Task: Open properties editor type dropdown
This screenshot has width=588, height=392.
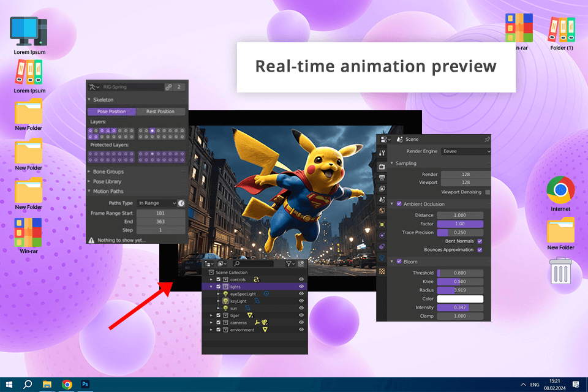Action: [x=385, y=140]
